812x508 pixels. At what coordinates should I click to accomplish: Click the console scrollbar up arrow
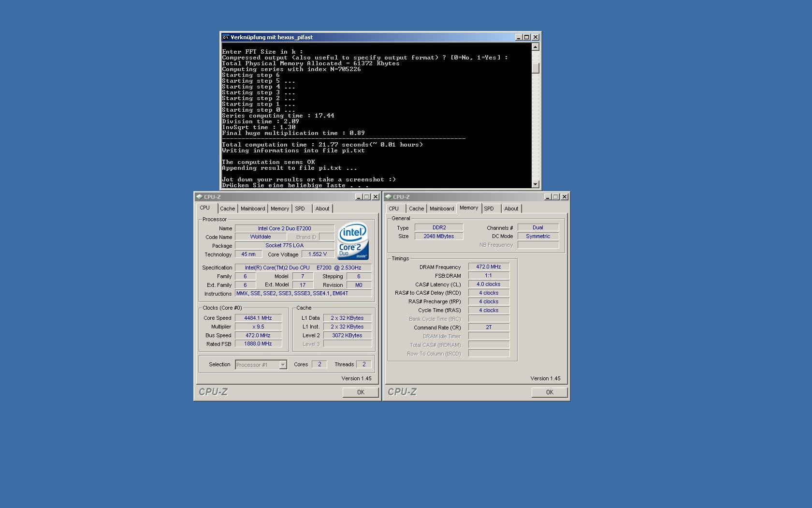535,47
